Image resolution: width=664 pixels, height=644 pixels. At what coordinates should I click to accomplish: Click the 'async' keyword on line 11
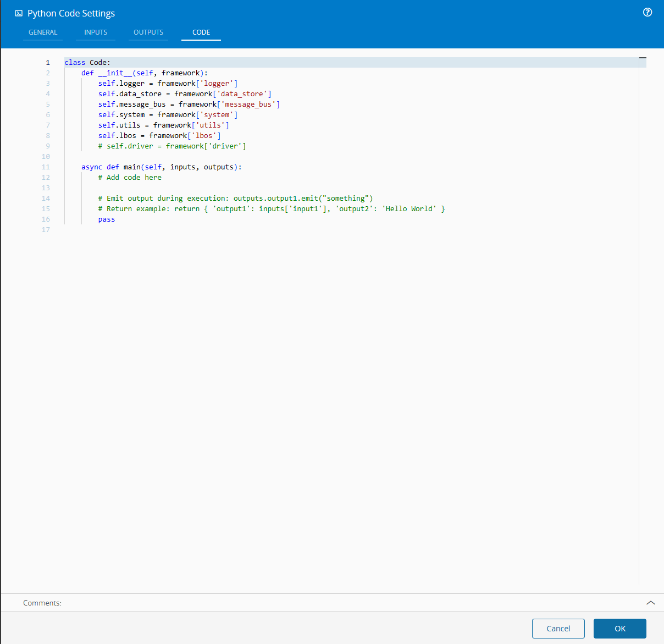[91, 167]
